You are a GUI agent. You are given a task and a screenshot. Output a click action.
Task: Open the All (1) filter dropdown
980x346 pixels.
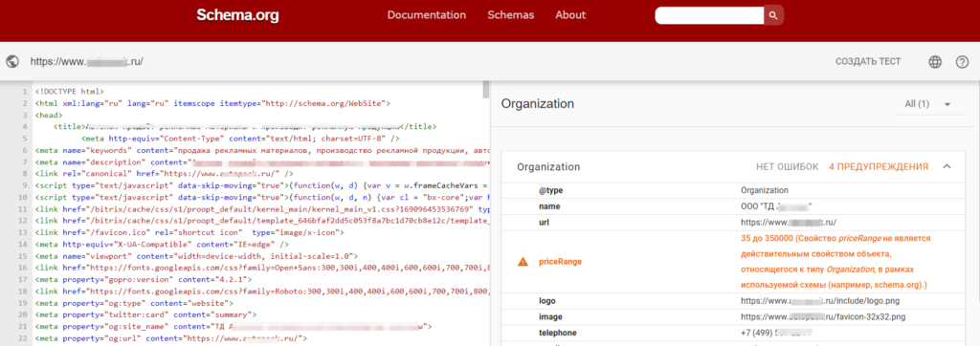[x=927, y=103]
